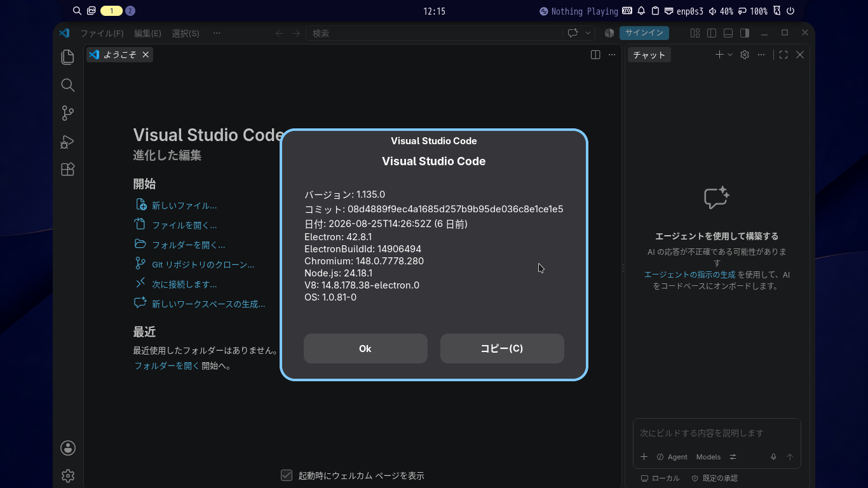Open the notifications bell in the top bar
The width and height of the screenshot is (868, 488).
click(x=641, y=11)
